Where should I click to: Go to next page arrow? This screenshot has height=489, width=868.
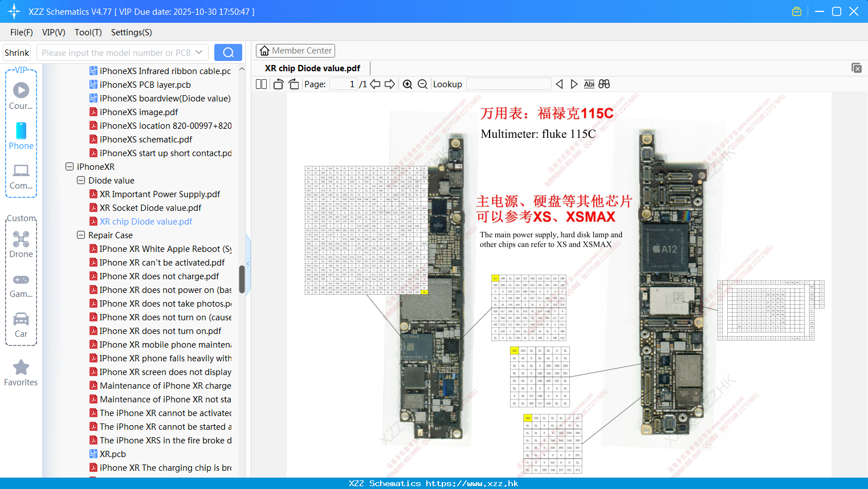point(390,84)
